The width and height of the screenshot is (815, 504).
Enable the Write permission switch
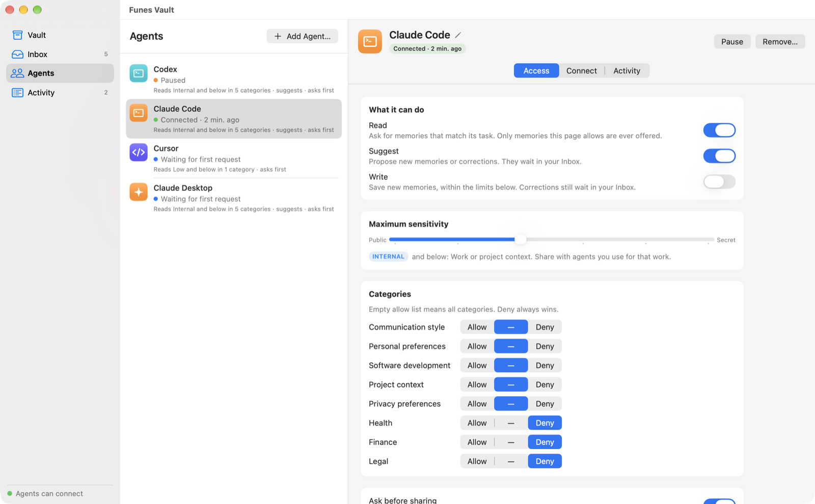tap(719, 182)
